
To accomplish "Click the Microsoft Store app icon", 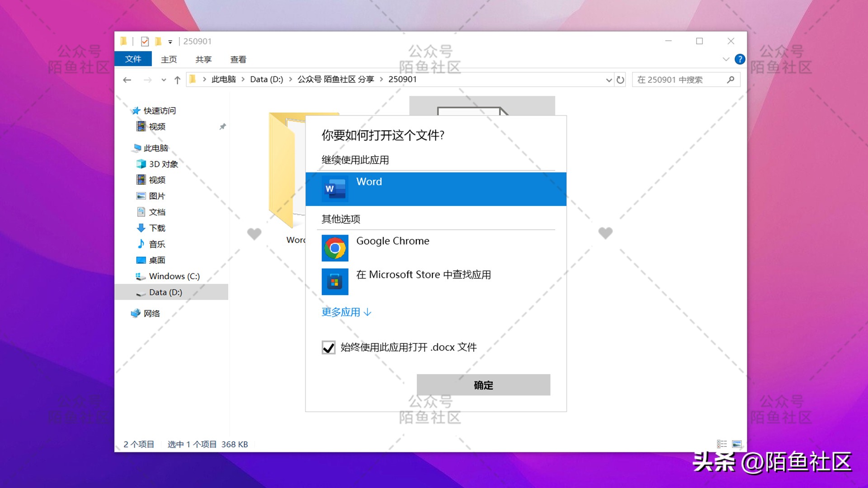I will [x=335, y=282].
